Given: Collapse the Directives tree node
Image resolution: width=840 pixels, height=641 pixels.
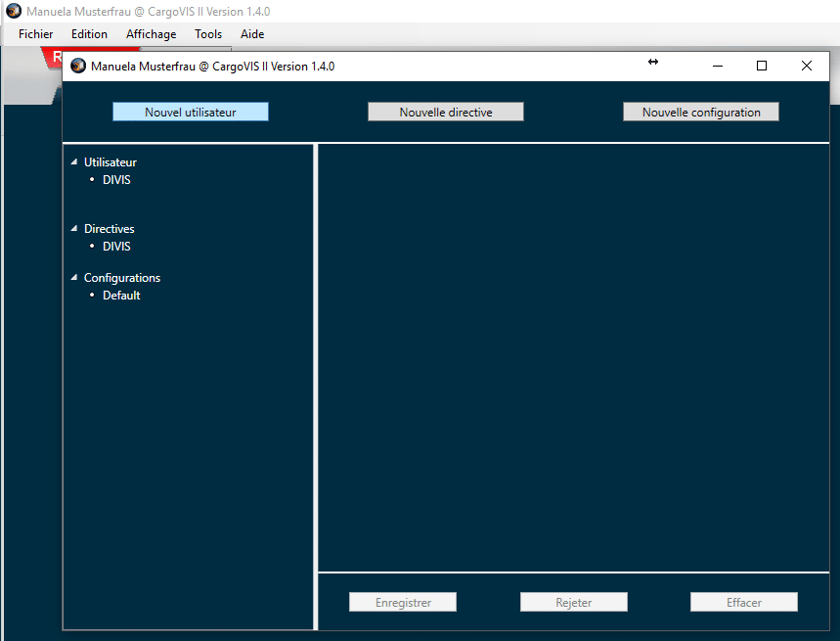Looking at the screenshot, I should [x=74, y=228].
